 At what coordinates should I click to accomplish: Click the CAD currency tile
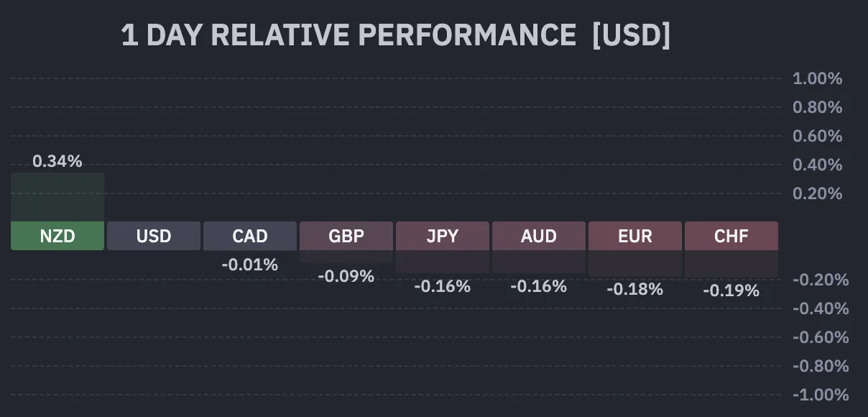(250, 236)
